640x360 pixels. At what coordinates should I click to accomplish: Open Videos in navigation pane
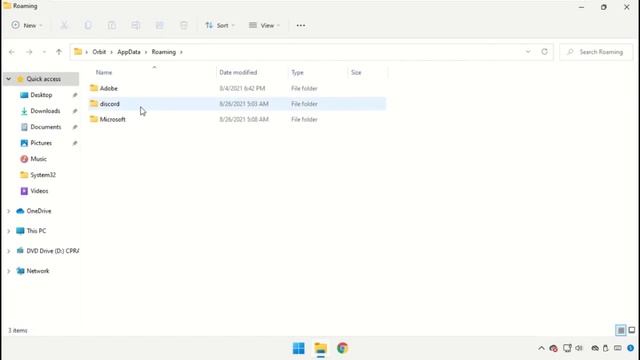point(39,191)
